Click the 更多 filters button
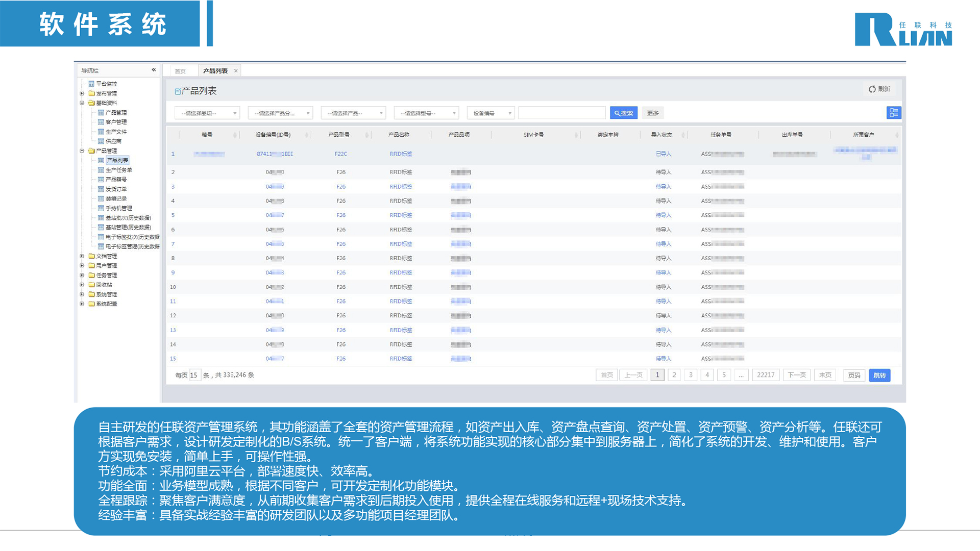The height and width of the screenshot is (551, 980). coord(652,113)
